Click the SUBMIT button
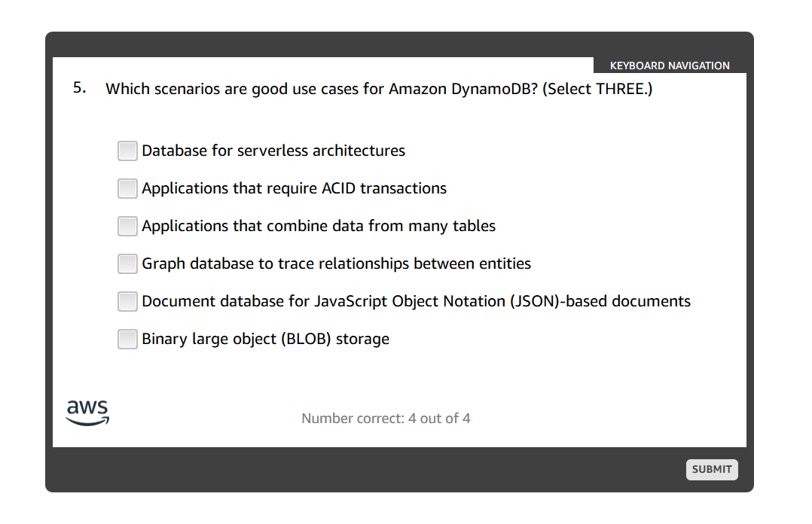The image size is (812, 524). [711, 469]
